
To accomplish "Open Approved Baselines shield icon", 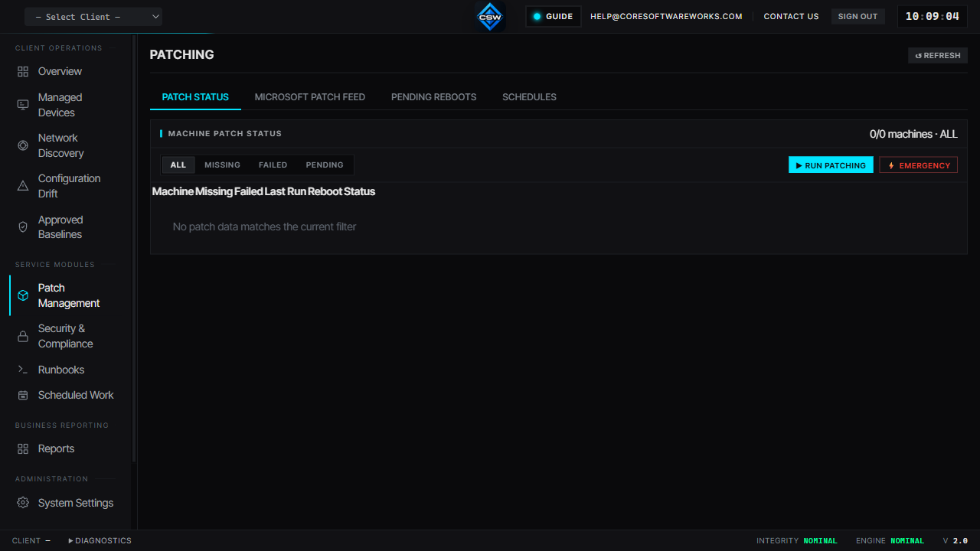I will pos(23,227).
